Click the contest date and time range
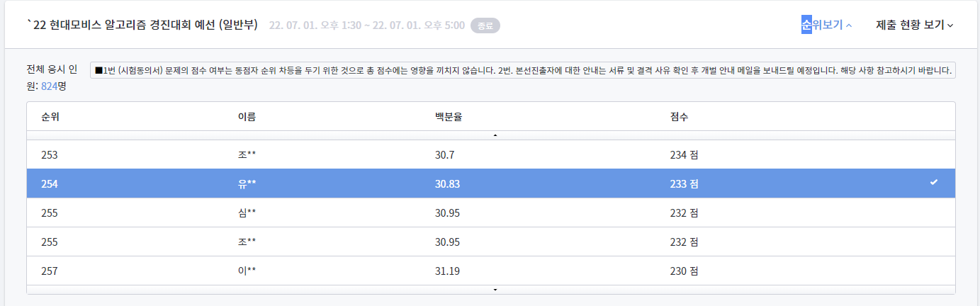 coord(367,25)
